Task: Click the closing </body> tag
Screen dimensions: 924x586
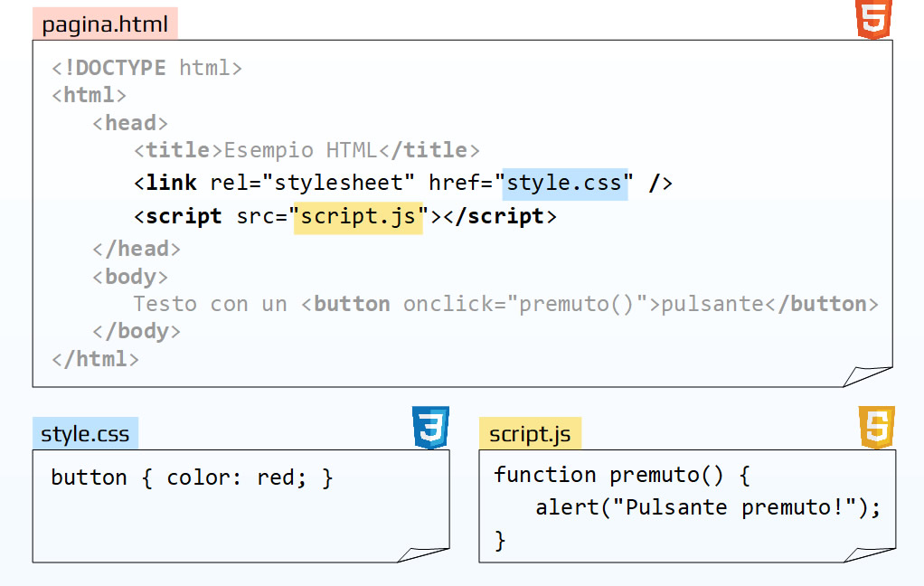Action: click(x=137, y=331)
